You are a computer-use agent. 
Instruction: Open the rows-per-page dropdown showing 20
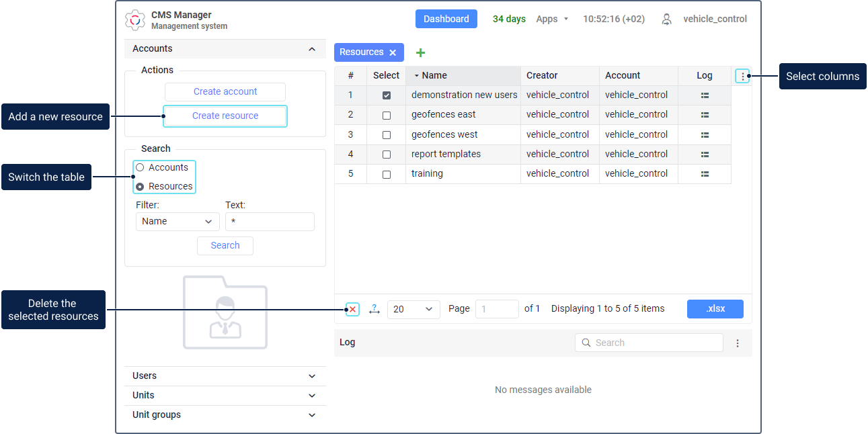tap(413, 309)
